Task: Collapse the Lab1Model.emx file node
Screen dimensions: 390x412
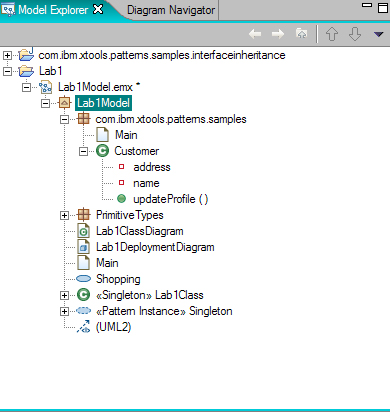Action: 26,87
